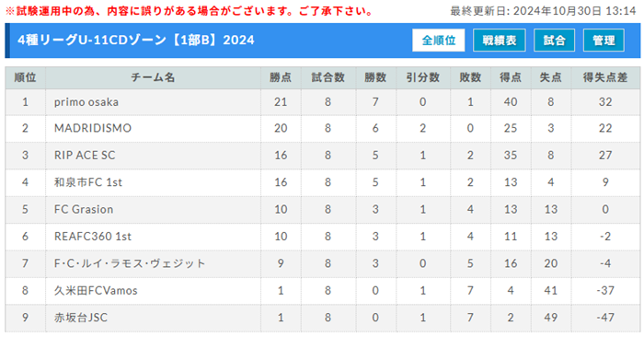Select the REAFC360 1st team name
This screenshot has width=644, height=337.
93,237
